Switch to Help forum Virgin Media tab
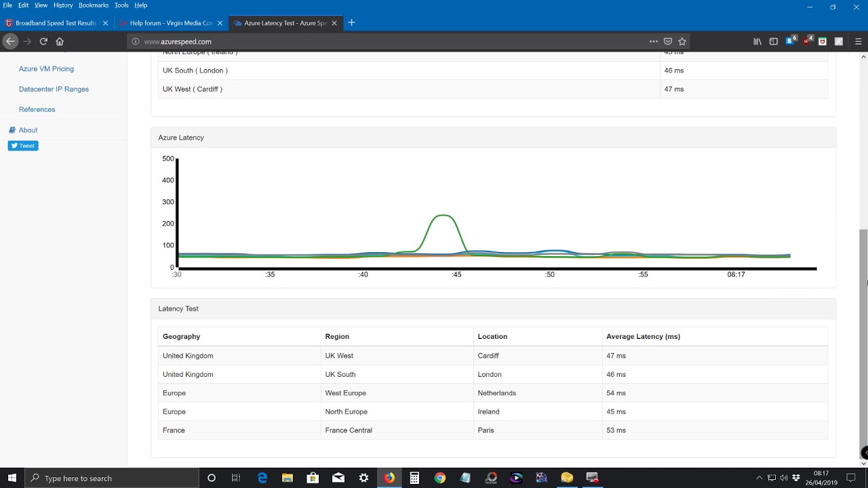This screenshot has width=868, height=488. [171, 23]
